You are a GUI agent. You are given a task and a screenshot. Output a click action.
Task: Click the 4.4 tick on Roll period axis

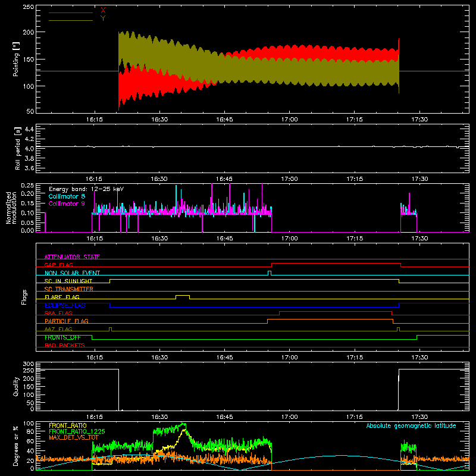29,129
